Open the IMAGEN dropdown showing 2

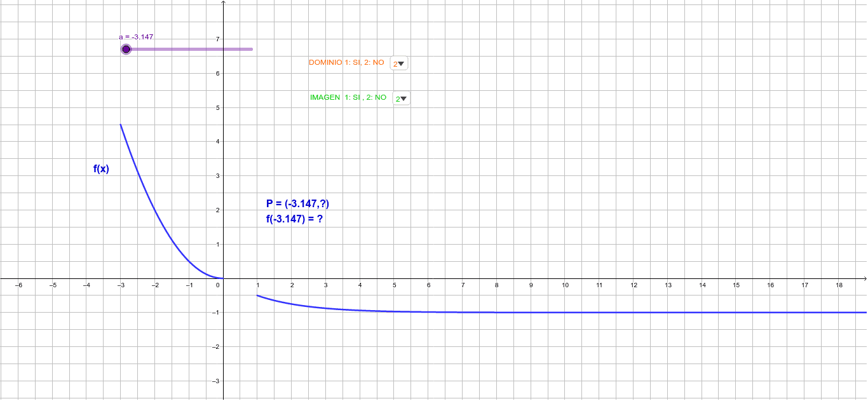coord(401,99)
